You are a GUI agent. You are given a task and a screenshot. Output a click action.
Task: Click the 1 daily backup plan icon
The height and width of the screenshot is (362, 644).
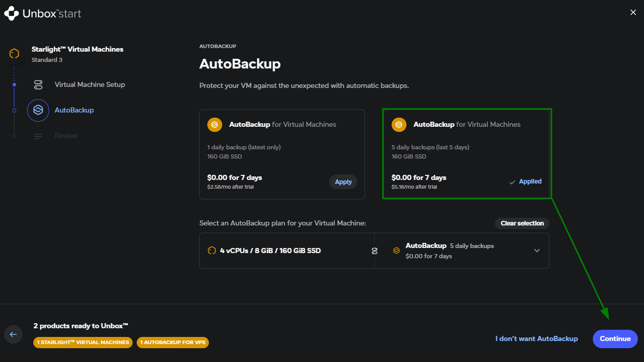214,124
